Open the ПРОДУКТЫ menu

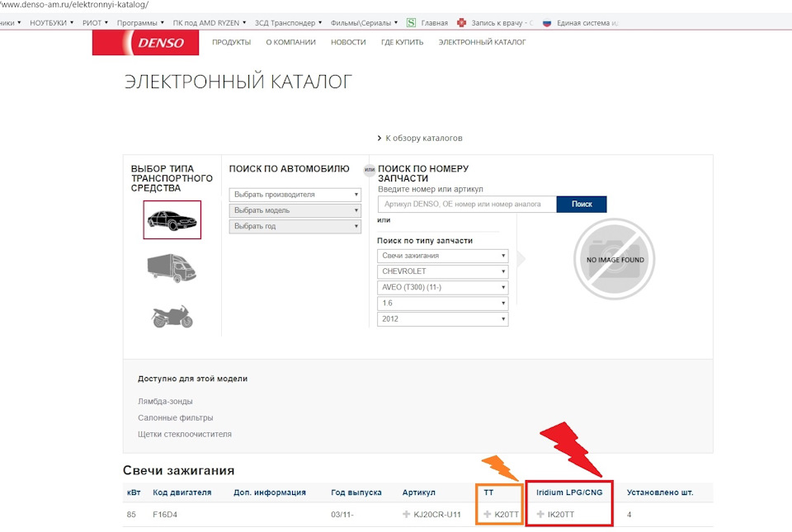[x=231, y=42]
